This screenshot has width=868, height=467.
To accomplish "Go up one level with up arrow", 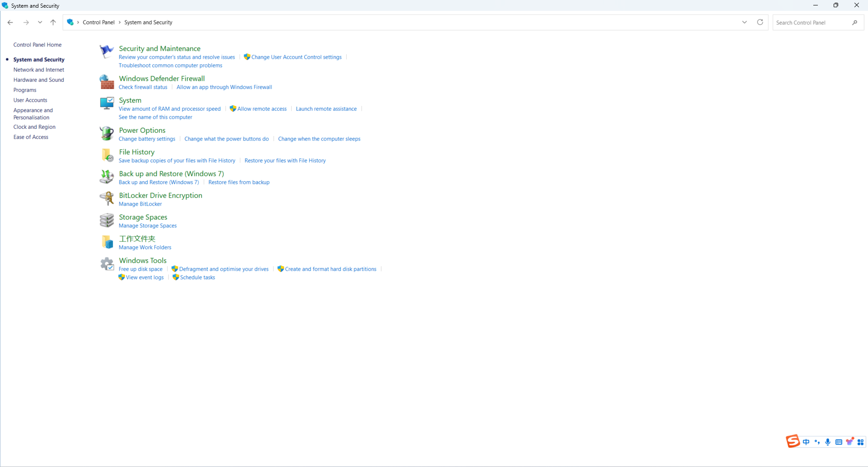I will 53,22.
